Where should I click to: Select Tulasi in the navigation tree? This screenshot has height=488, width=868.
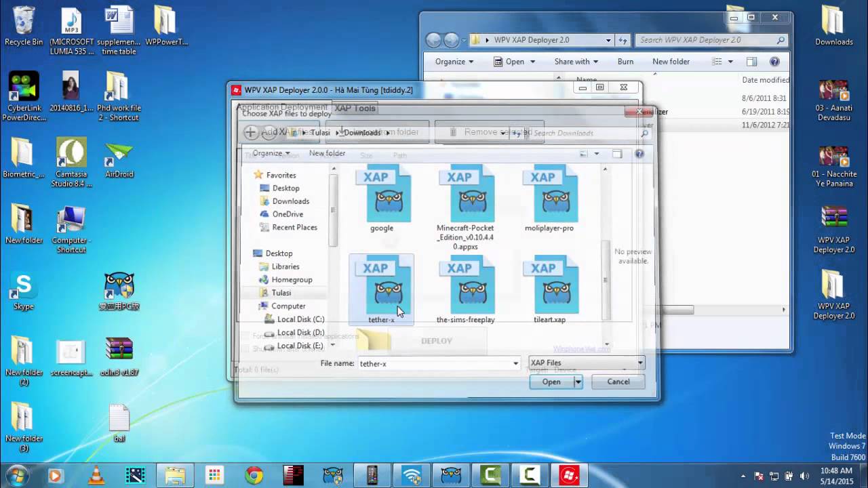coord(281,293)
